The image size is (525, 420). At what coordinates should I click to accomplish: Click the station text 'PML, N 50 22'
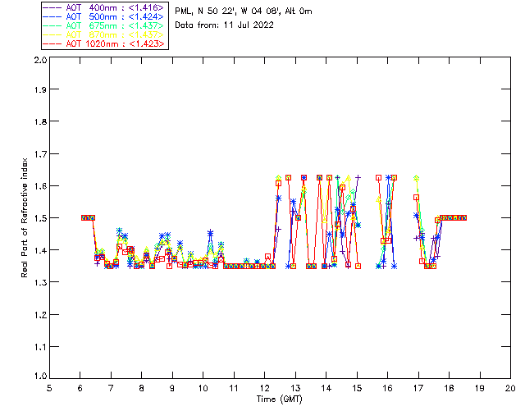click(204, 11)
